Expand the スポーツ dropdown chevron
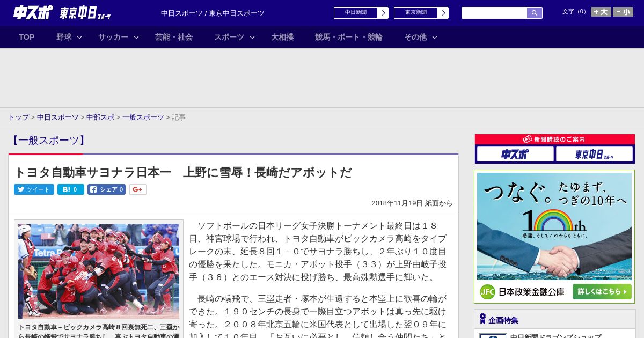The height and width of the screenshot is (338, 644). tap(252, 37)
